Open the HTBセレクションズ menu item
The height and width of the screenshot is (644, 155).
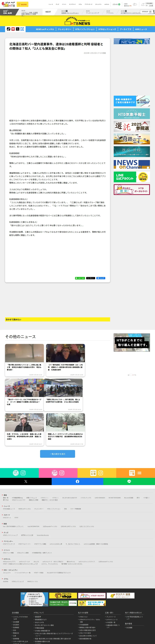pyautogui.click(x=107, y=29)
